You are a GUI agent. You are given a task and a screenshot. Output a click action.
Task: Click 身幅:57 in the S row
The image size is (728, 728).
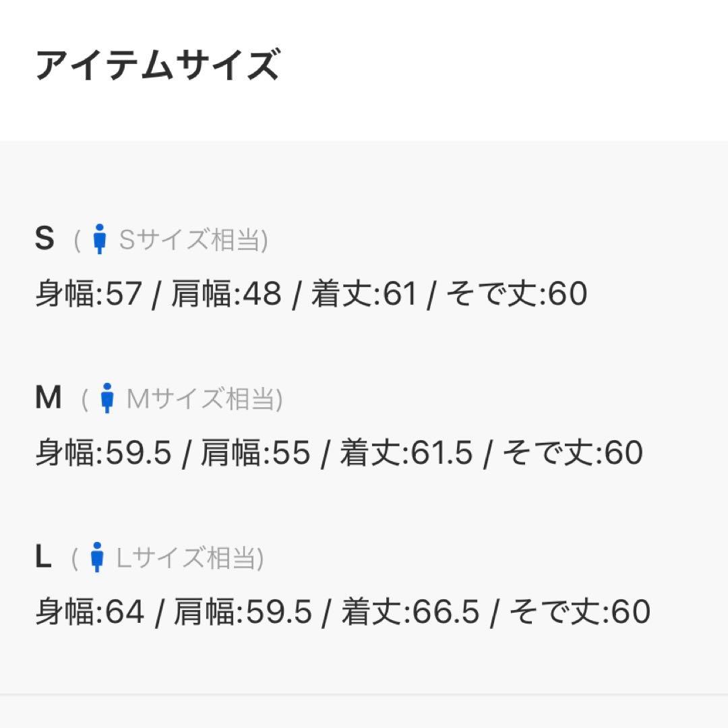[88, 295]
